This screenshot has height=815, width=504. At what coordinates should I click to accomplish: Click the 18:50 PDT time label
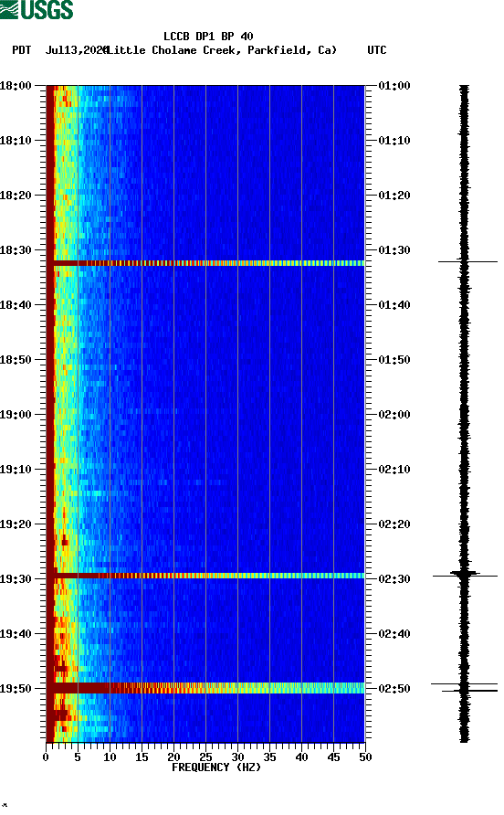[x=16, y=360]
